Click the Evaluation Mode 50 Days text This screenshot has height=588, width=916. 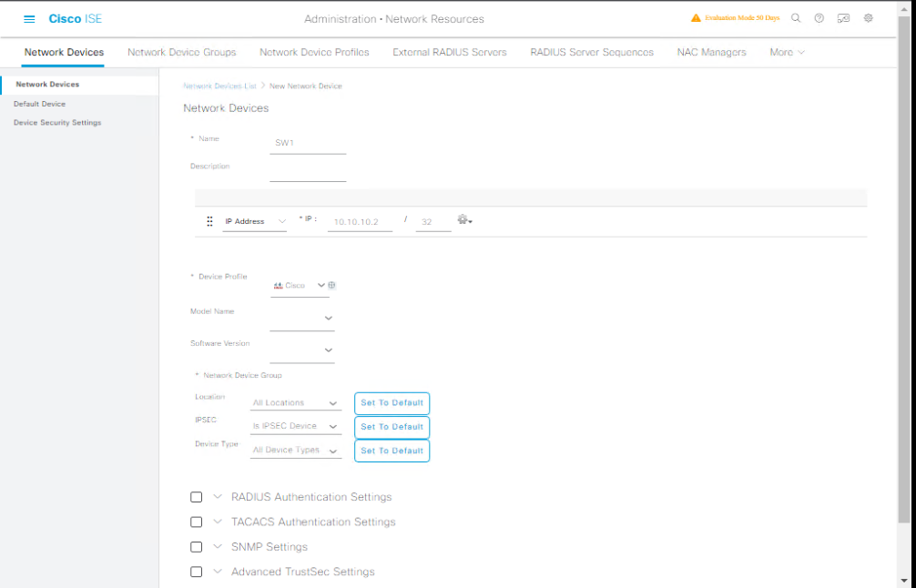point(742,18)
